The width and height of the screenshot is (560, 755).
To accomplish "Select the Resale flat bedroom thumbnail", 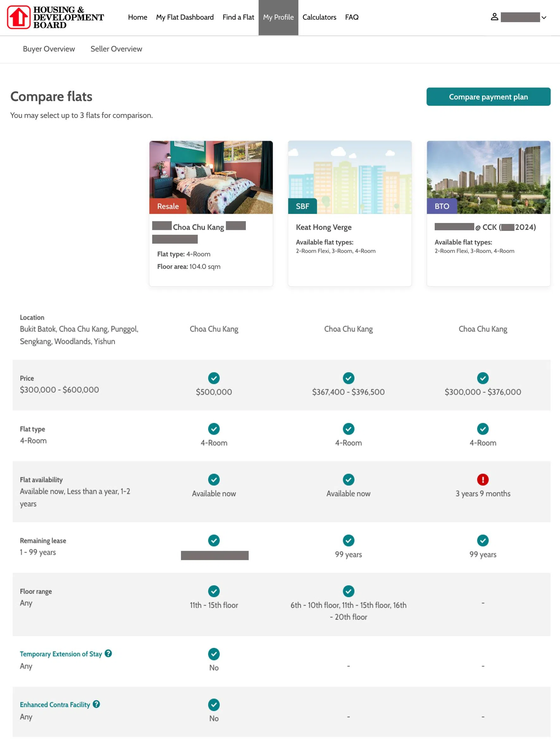I will tap(211, 177).
